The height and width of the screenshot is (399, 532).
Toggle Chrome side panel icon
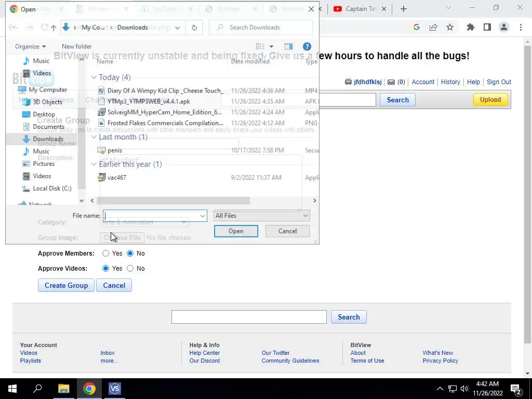coord(487,28)
